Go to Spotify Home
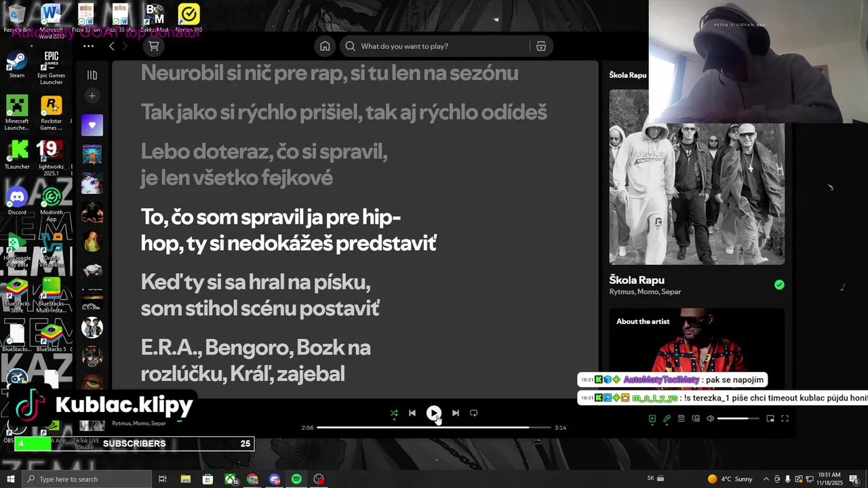Screen dimensions: 868x488 point(325,46)
